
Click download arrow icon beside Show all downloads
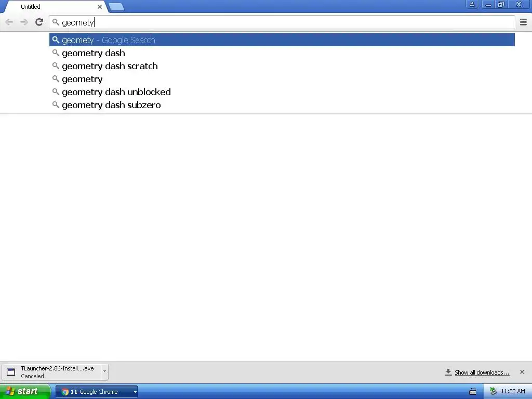[448, 372]
